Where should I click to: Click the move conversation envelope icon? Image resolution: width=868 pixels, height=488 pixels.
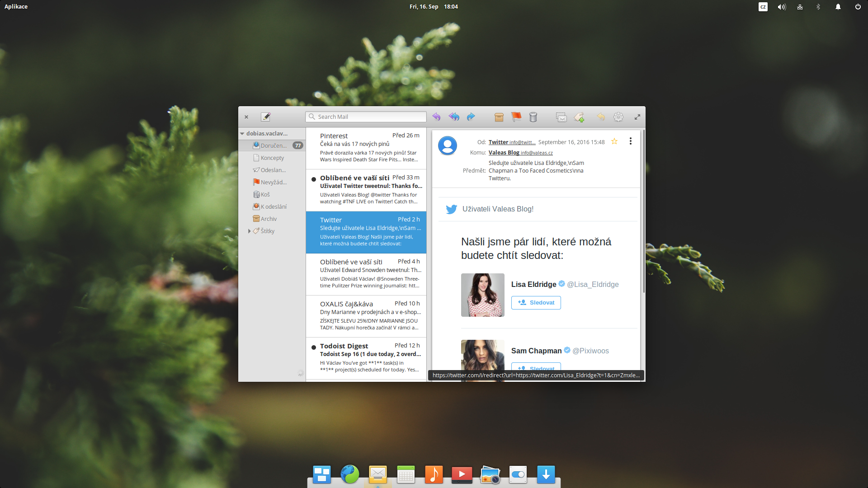[561, 117]
